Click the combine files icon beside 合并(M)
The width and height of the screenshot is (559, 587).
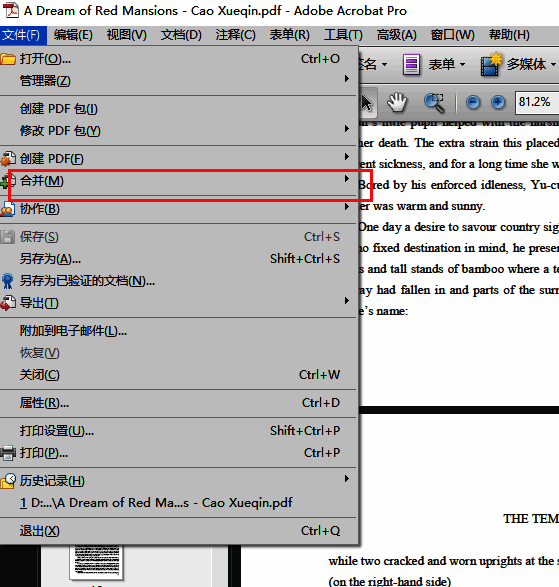click(x=8, y=181)
